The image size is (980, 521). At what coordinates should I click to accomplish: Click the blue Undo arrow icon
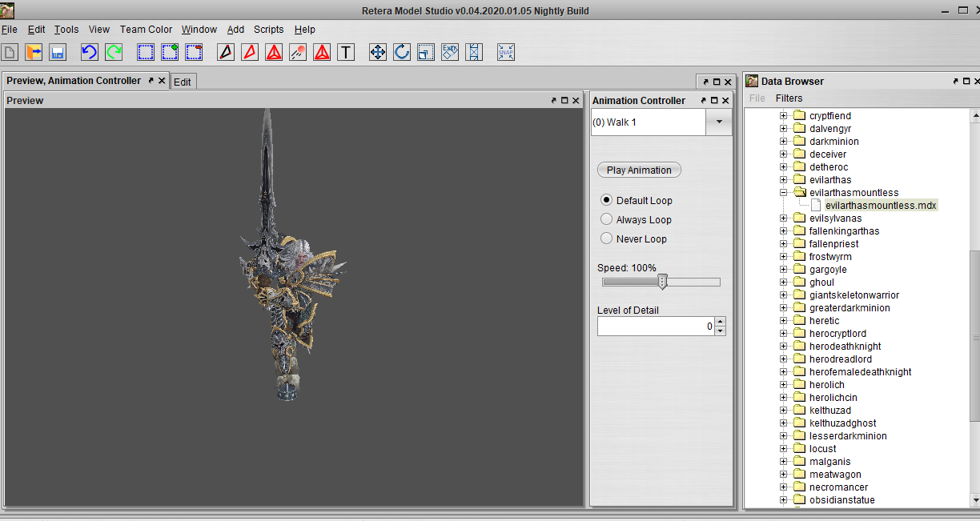click(x=90, y=53)
